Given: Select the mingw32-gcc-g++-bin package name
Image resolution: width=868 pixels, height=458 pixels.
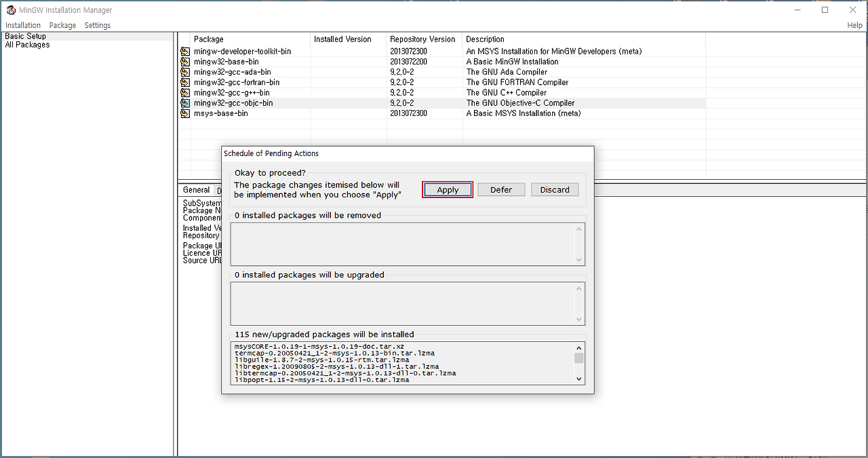Looking at the screenshot, I should (x=231, y=93).
